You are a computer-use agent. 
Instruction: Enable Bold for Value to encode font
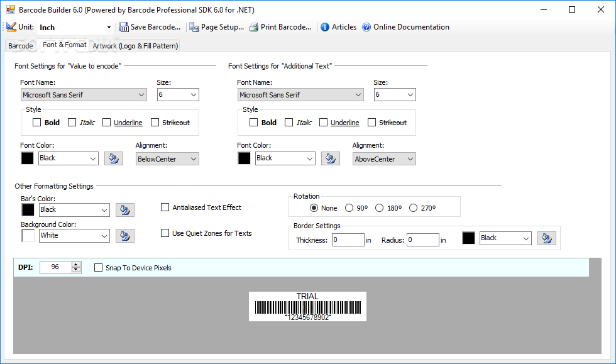coord(37,123)
